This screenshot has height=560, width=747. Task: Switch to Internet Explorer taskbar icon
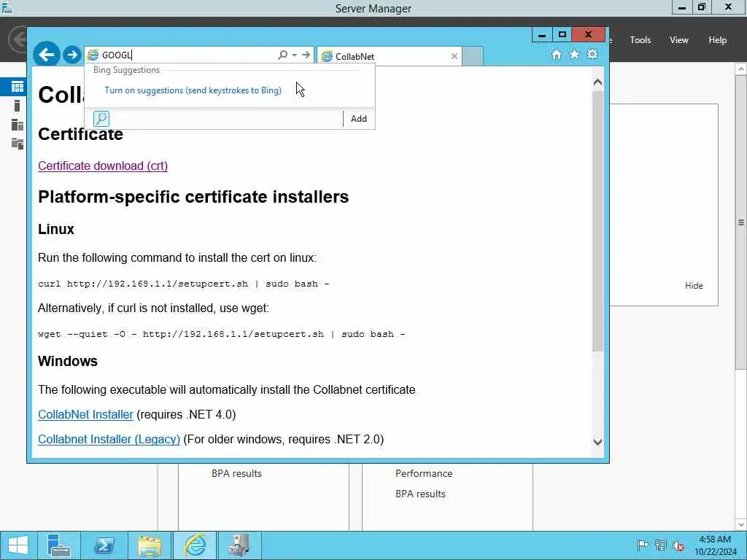tap(195, 545)
